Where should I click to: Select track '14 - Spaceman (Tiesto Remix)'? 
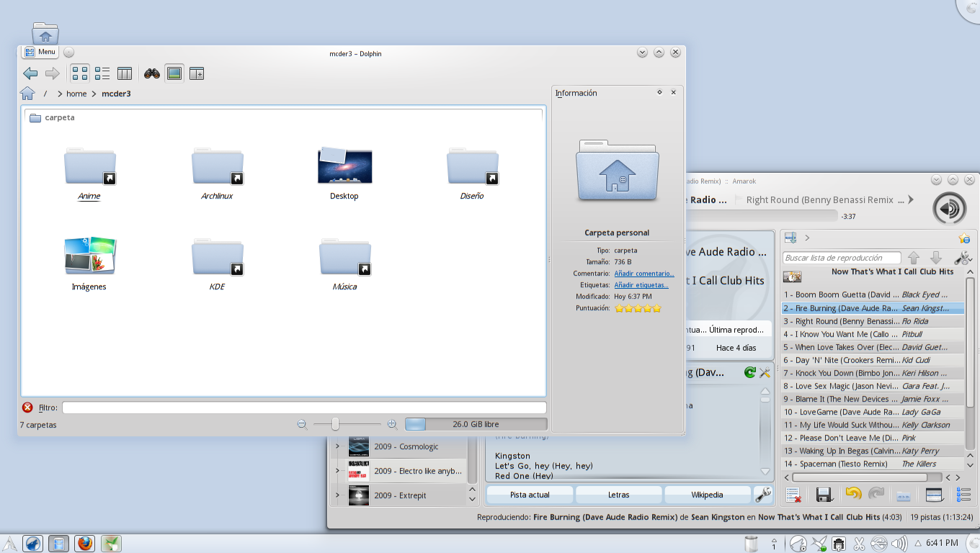click(873, 464)
